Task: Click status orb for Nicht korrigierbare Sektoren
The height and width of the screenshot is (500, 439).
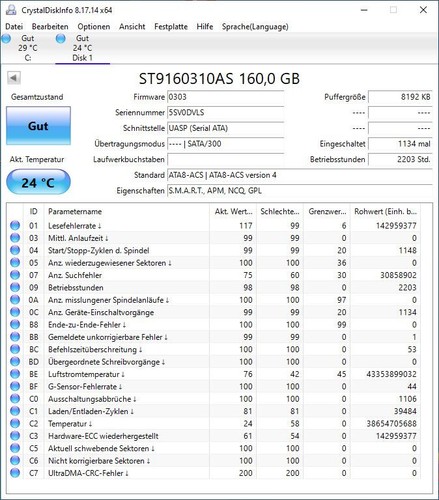Action: tap(15, 460)
